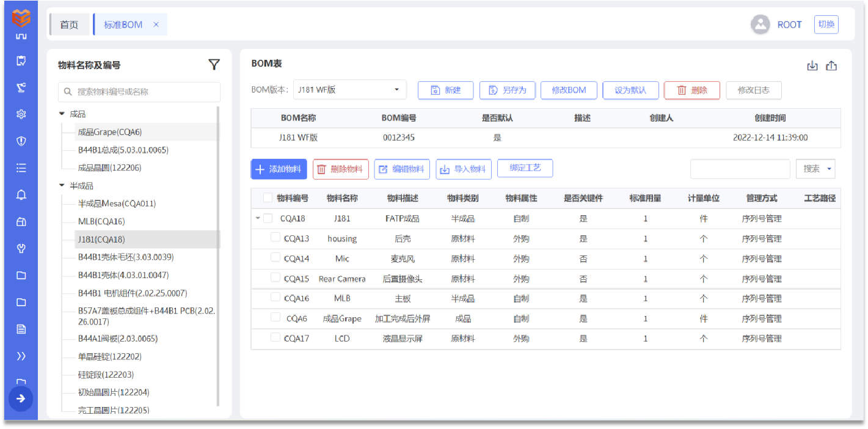Collapse the 半成品 tree group

(x=62, y=186)
